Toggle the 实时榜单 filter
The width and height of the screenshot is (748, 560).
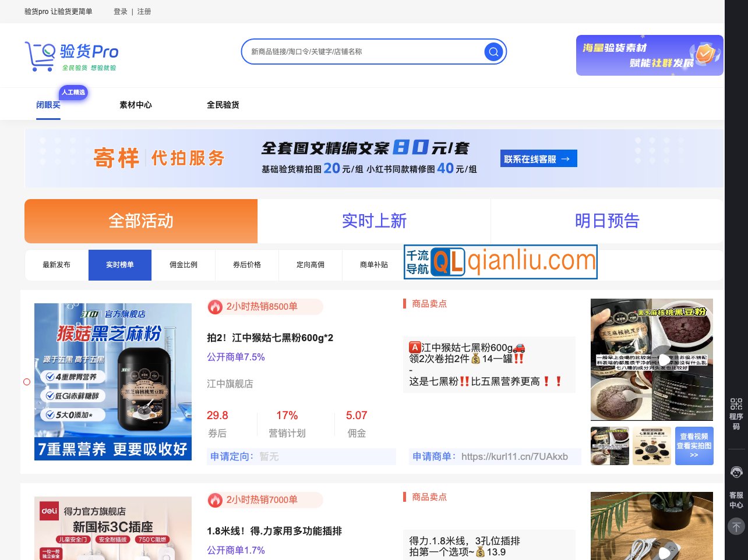(120, 265)
